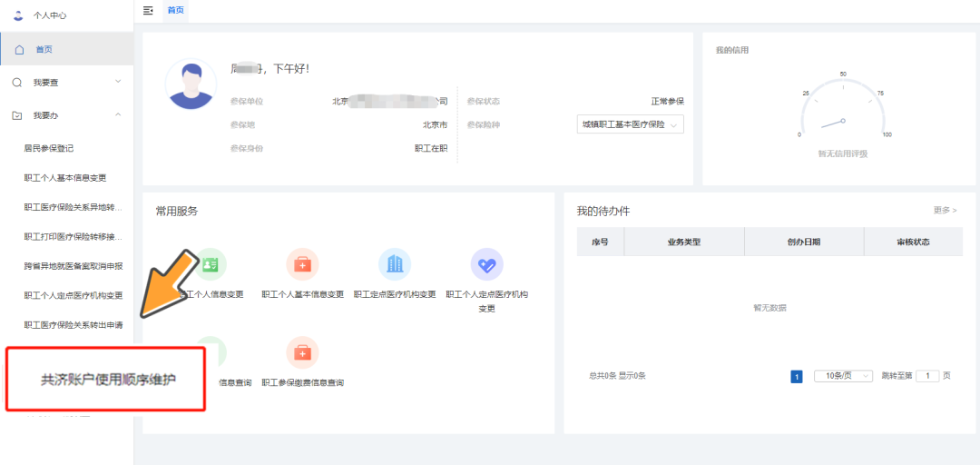Open sidebar item 职工个人基本信息变更
The width and height of the screenshot is (980, 465).
pyautogui.click(x=65, y=178)
